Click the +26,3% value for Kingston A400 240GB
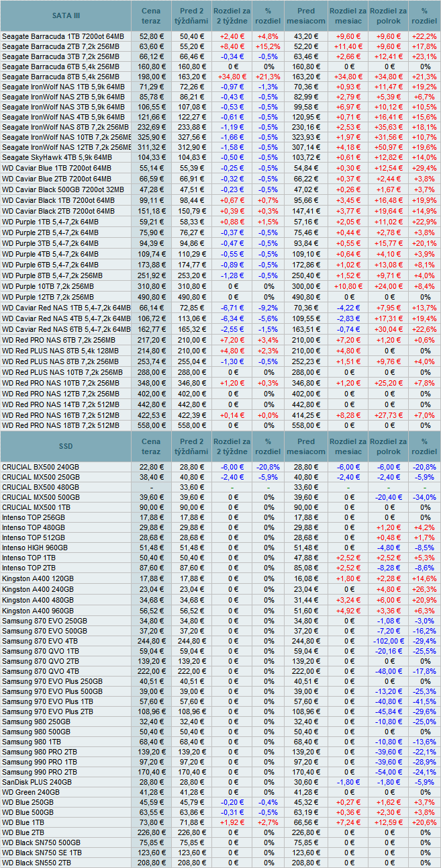The height and width of the screenshot is (868, 441). 424,589
